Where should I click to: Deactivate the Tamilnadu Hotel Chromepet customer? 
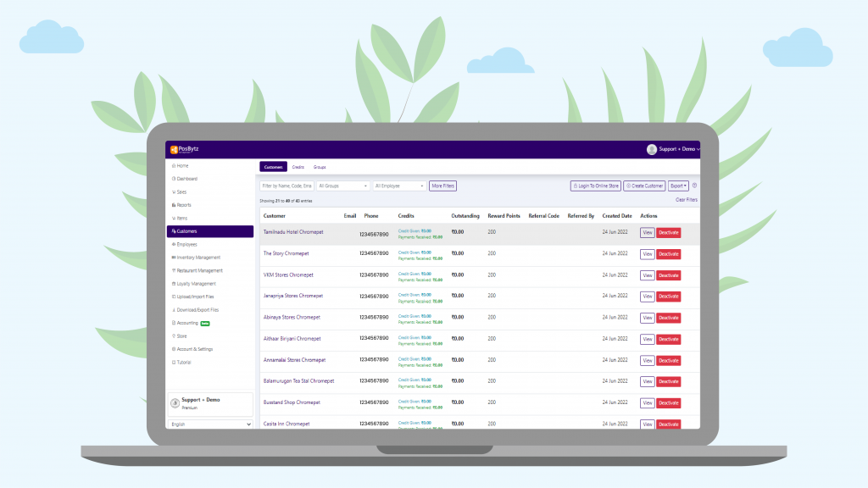click(669, 231)
